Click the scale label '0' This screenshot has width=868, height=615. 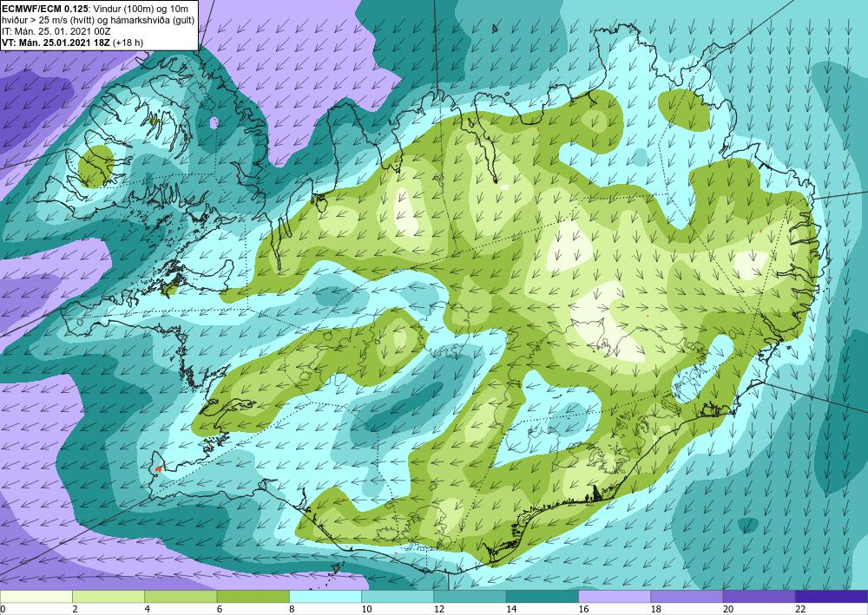(3, 609)
